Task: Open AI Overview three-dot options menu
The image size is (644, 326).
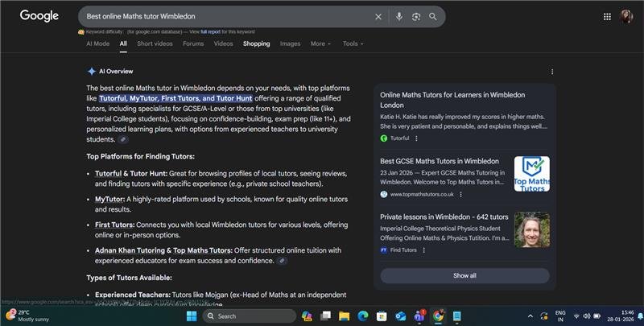Action: click(x=551, y=72)
